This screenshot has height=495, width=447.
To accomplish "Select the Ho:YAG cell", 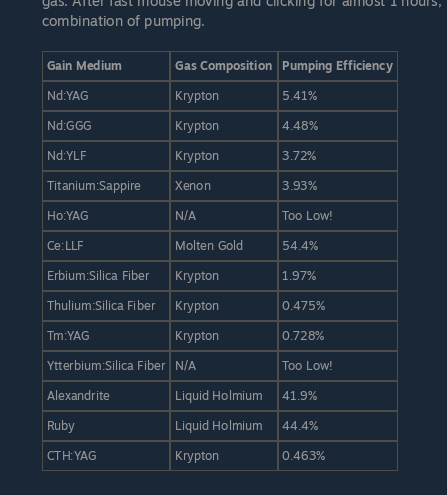I will click(x=106, y=216).
